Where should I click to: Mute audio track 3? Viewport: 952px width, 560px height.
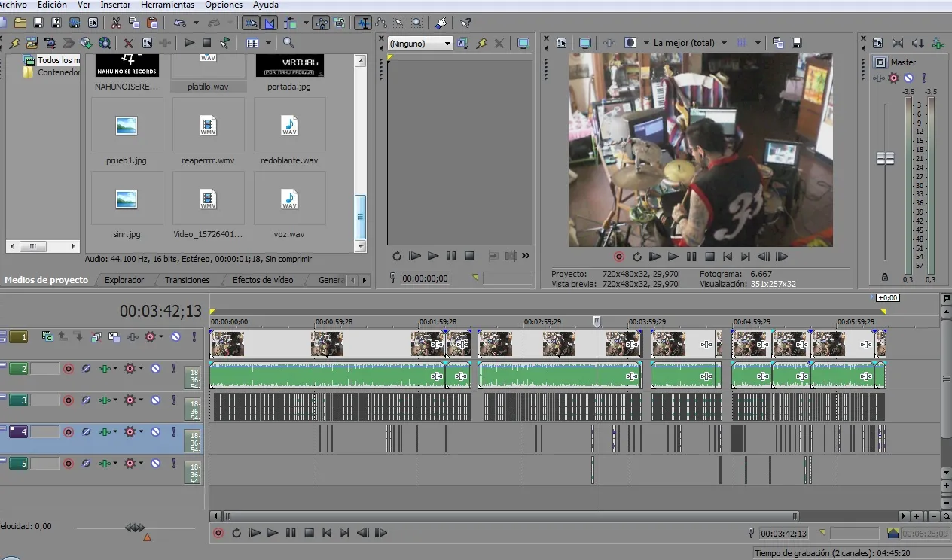[155, 400]
